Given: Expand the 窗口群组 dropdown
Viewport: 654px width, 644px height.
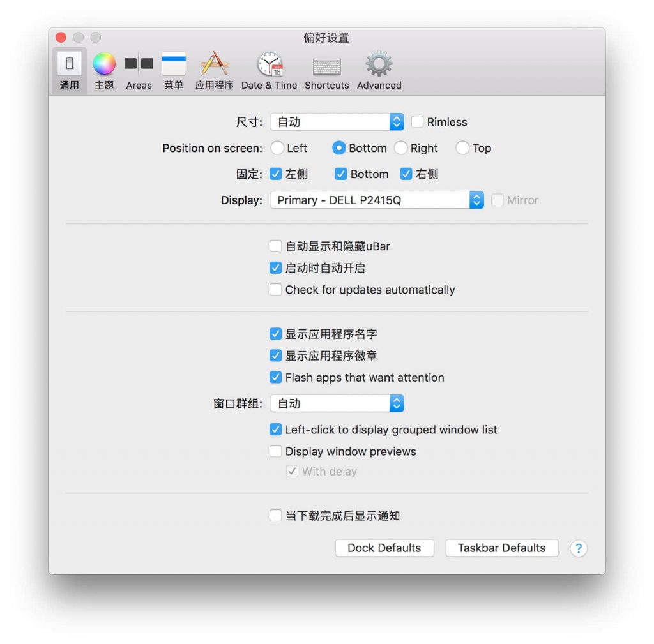Looking at the screenshot, I should pos(337,403).
